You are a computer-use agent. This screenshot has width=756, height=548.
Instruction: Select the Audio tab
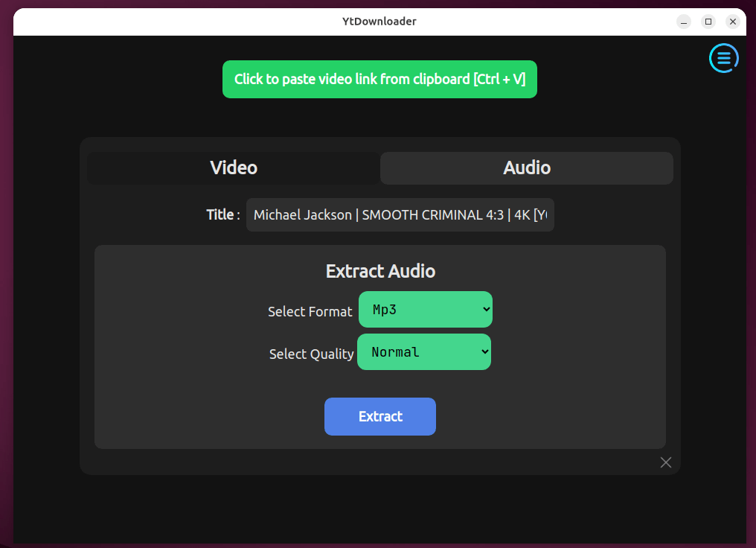(x=526, y=168)
